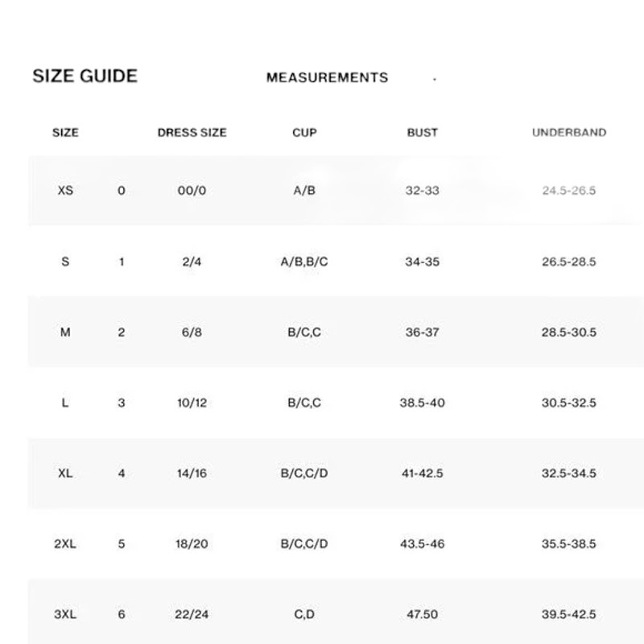The image size is (644, 644).
Task: Choose the XS size row label
Action: [65, 191]
